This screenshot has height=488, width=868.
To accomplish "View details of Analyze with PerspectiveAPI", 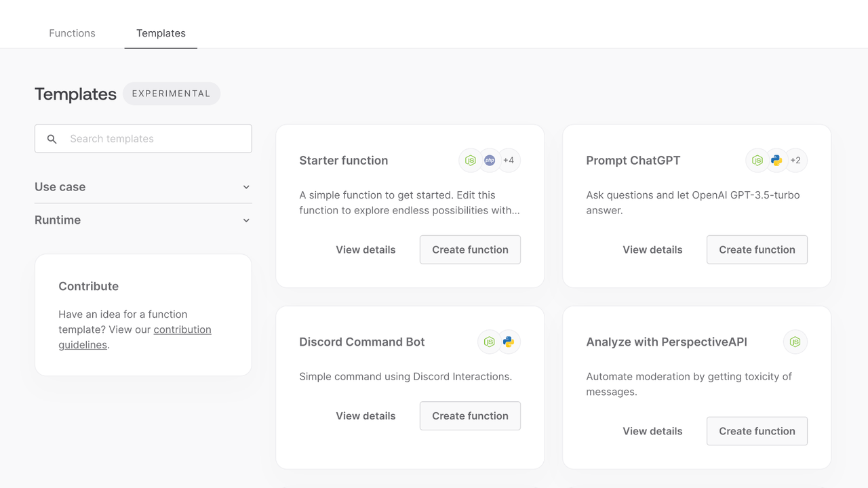I will click(652, 431).
